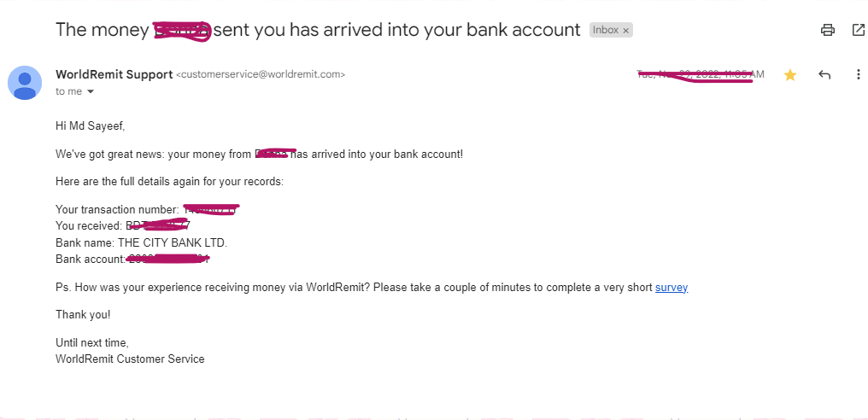Click the 'Your transaction number' line
Screen dimensions: 868x420
(x=118, y=209)
